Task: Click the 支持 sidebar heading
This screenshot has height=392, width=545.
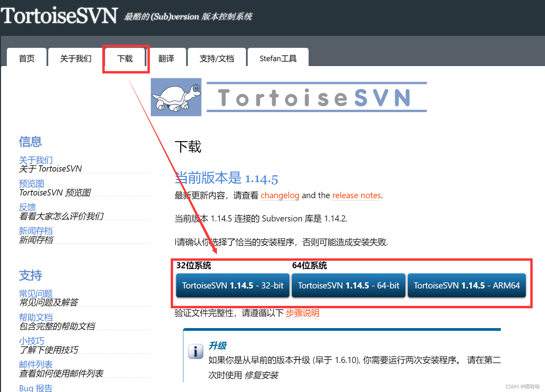Action: [x=30, y=275]
